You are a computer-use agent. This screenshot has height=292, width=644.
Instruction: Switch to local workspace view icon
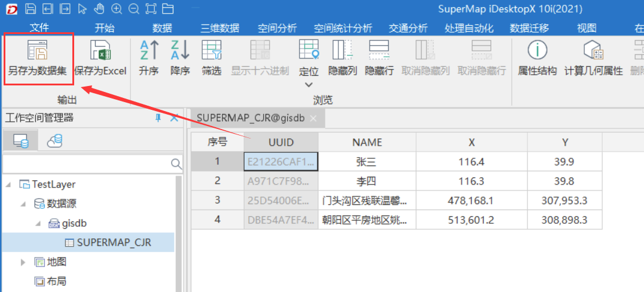pos(20,141)
